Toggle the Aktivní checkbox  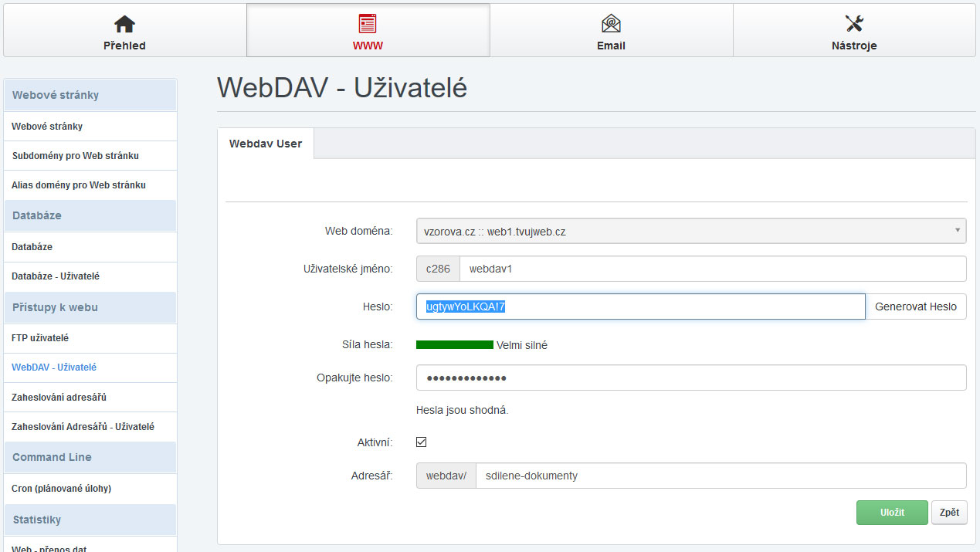click(421, 442)
